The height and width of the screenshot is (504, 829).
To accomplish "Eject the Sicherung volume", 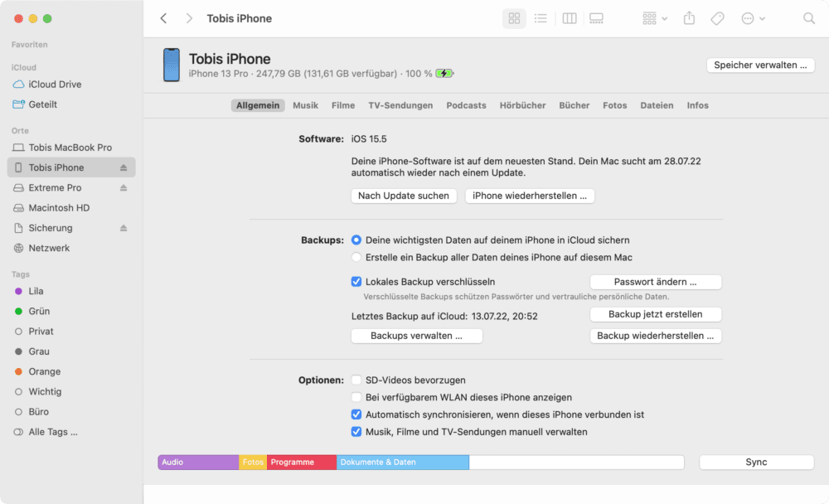I will pyautogui.click(x=124, y=228).
